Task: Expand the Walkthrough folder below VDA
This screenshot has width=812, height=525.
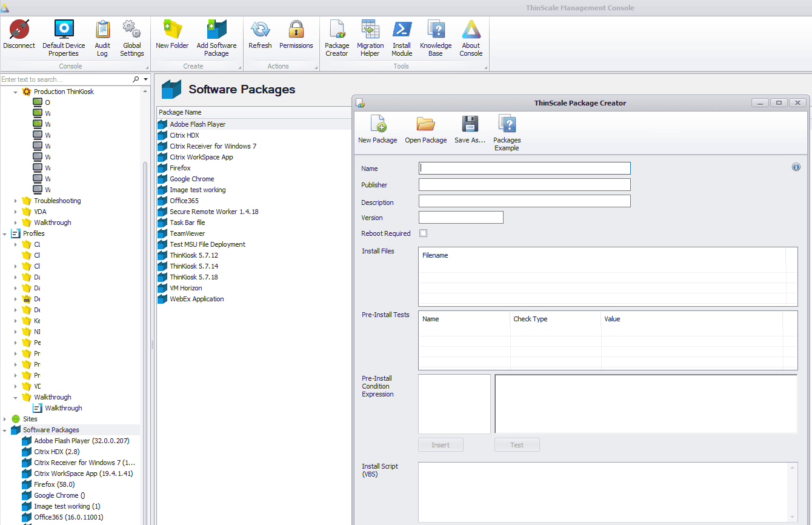Action: pos(16,222)
